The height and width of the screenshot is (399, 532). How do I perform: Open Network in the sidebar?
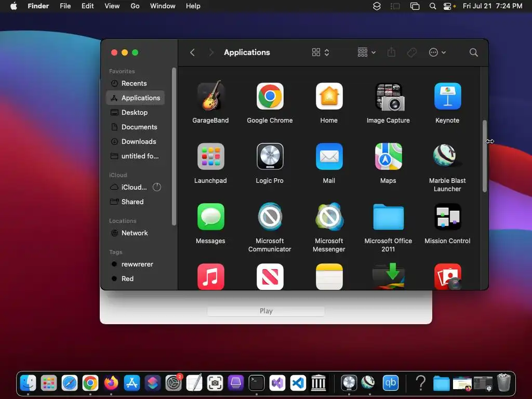136,233
